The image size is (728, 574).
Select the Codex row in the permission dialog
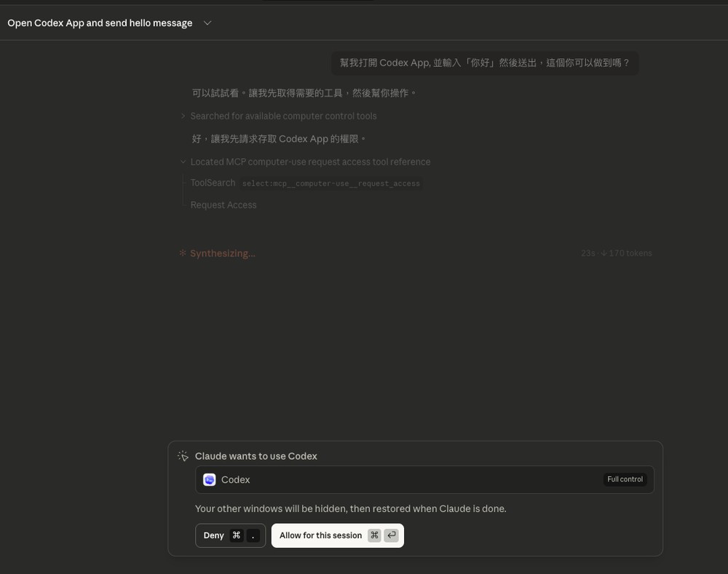(424, 479)
